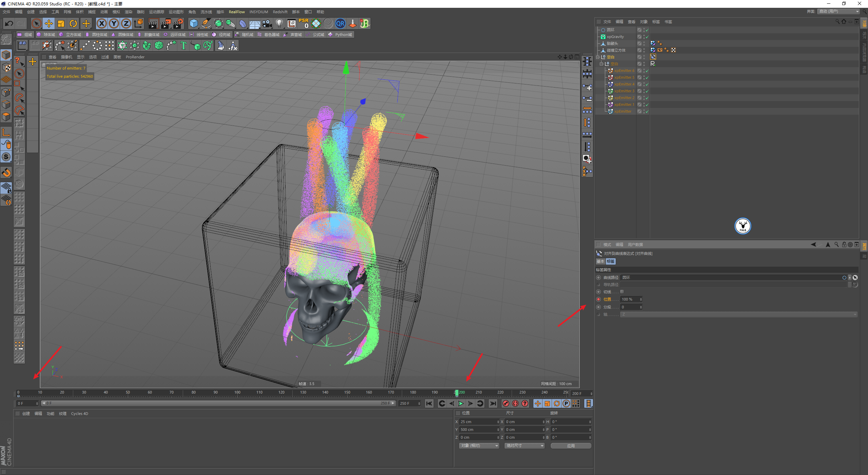Collapse the nested 空白 null group
The height and width of the screenshot is (475, 868).
601,64
